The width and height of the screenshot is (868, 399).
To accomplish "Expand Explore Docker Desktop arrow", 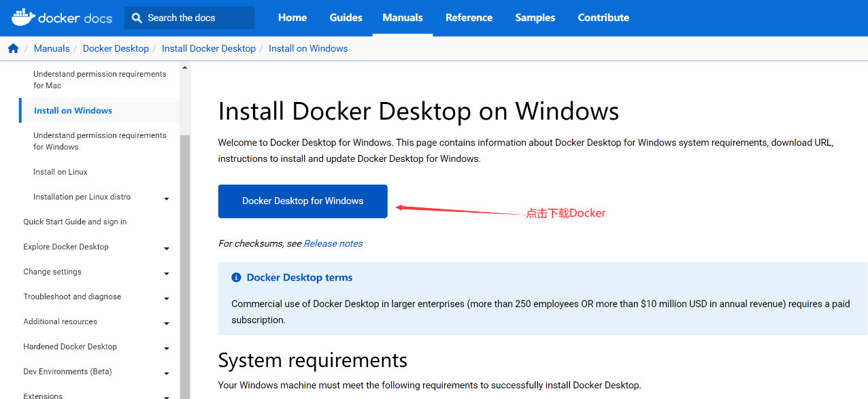I will tap(167, 249).
